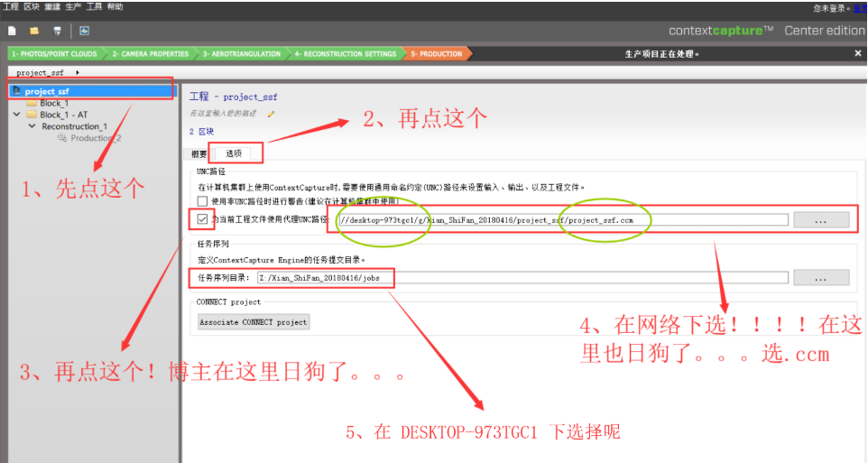This screenshot has height=463, width=868.
Task: Select Reconstruction_1 in the tree
Action: (75, 126)
